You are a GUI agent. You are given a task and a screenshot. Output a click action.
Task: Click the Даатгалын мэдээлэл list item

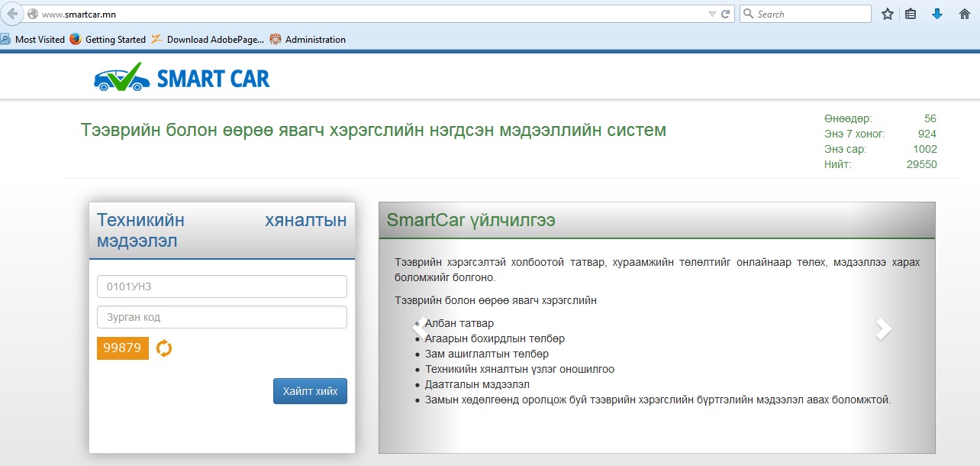coord(477,384)
